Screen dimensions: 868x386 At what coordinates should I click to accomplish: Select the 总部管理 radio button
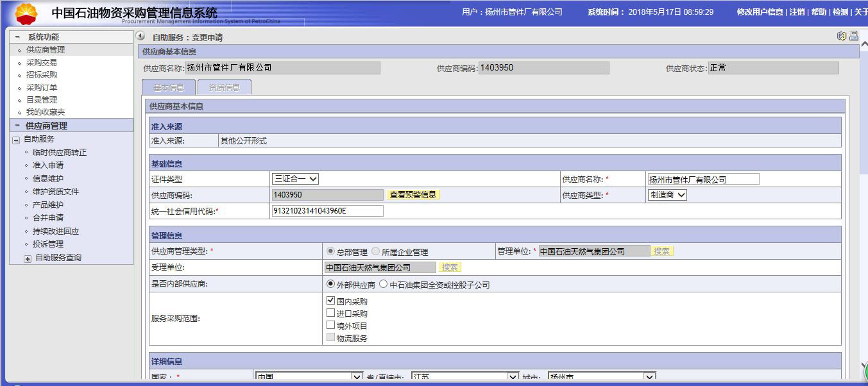(331, 251)
